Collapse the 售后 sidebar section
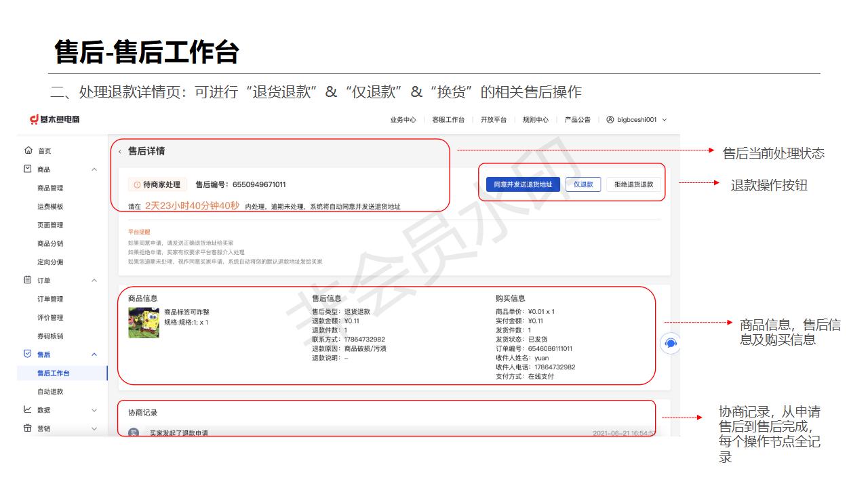 pyautogui.click(x=94, y=354)
